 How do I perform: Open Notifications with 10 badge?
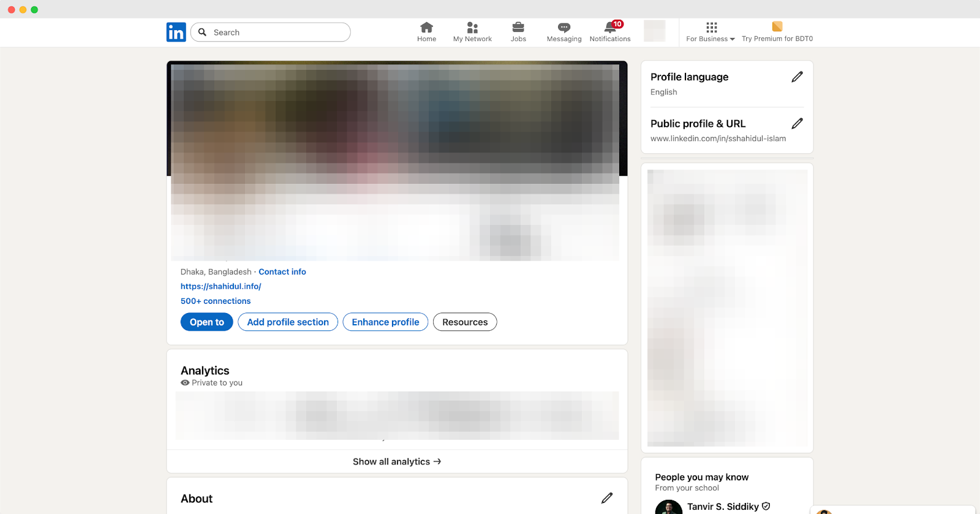coord(610,32)
